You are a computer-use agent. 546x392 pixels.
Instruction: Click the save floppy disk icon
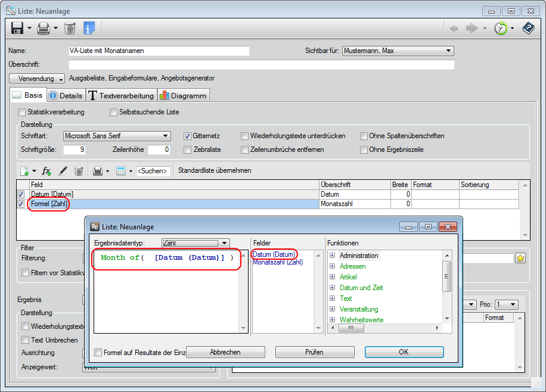click(17, 28)
